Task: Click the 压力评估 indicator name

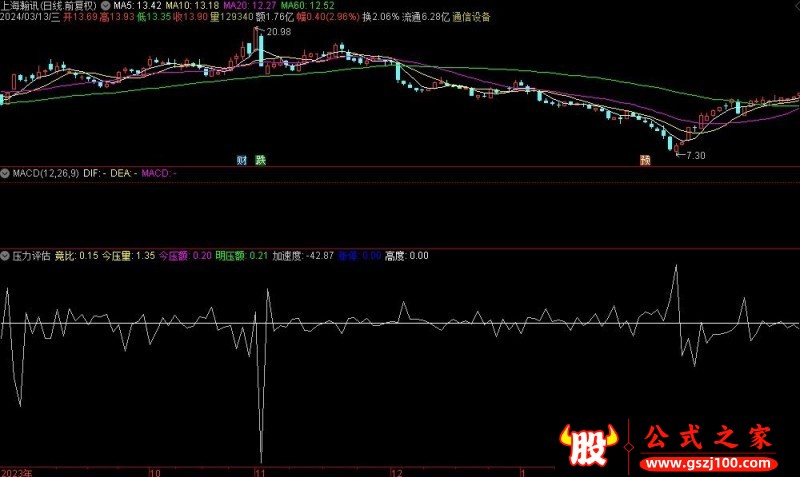Action: pos(31,256)
